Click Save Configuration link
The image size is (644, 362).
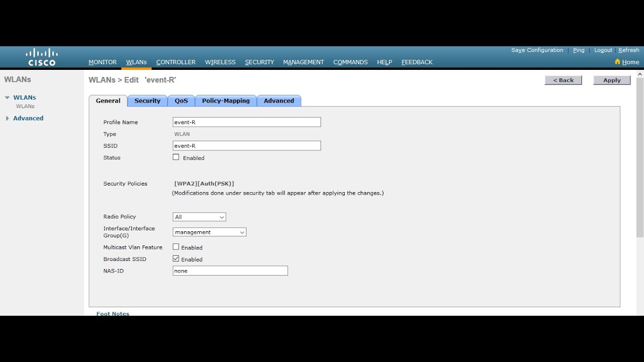click(x=537, y=50)
